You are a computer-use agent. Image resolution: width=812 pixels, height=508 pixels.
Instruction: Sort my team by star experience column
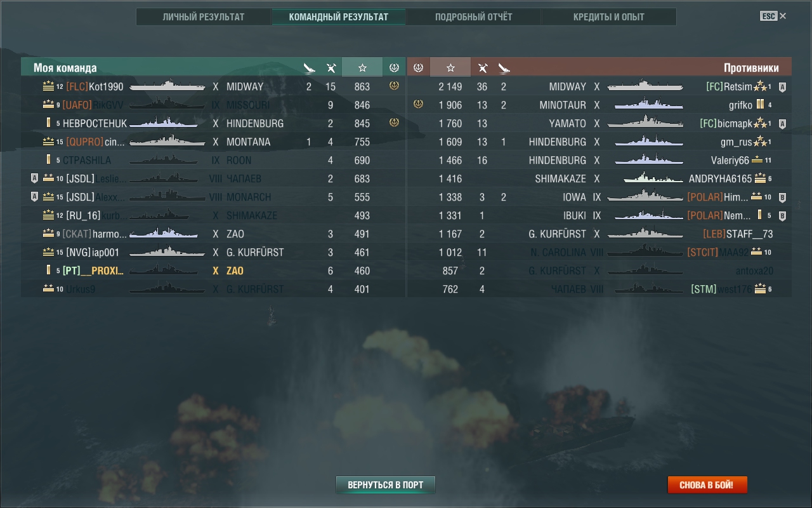(362, 67)
